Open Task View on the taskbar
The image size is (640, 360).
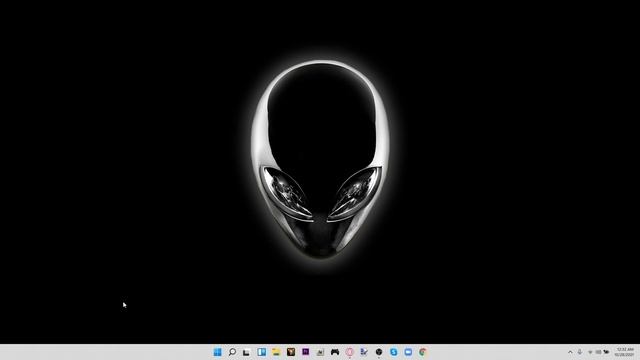247,352
